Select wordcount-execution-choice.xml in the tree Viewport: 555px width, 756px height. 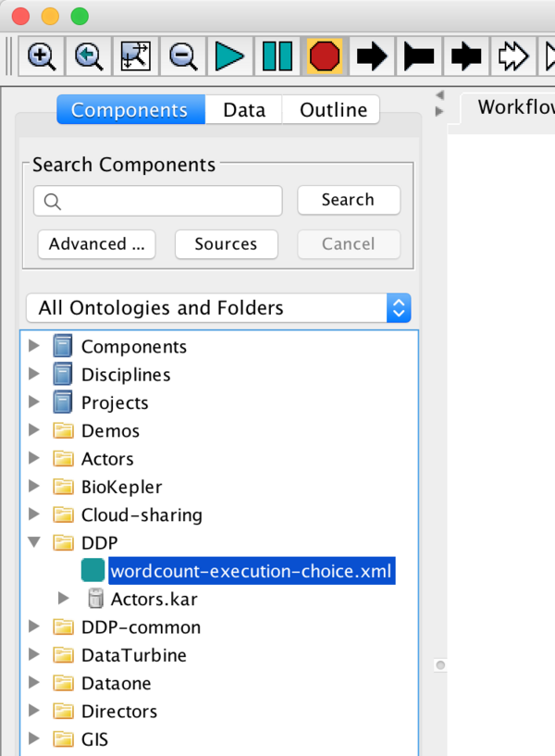point(252,571)
